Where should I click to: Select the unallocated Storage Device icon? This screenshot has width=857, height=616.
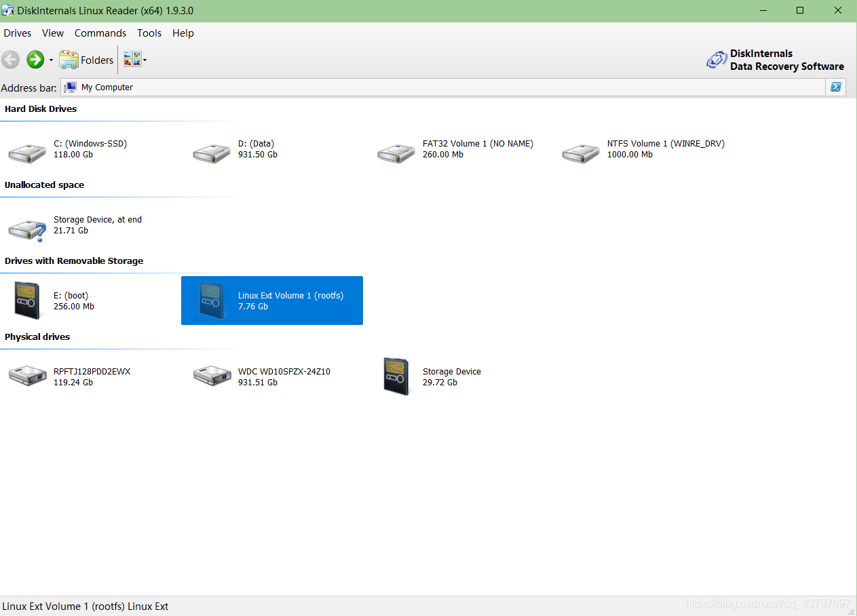point(27,229)
